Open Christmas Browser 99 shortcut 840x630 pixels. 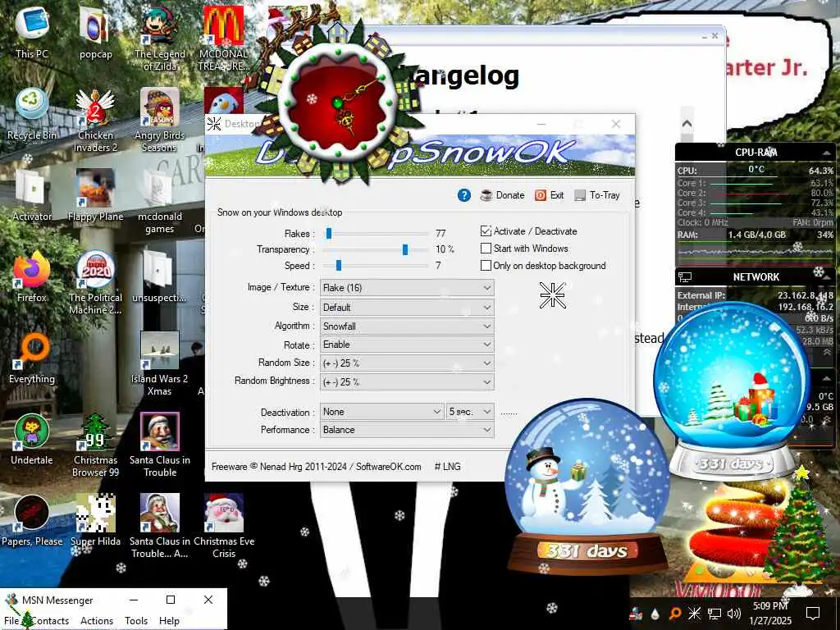pyautogui.click(x=95, y=445)
